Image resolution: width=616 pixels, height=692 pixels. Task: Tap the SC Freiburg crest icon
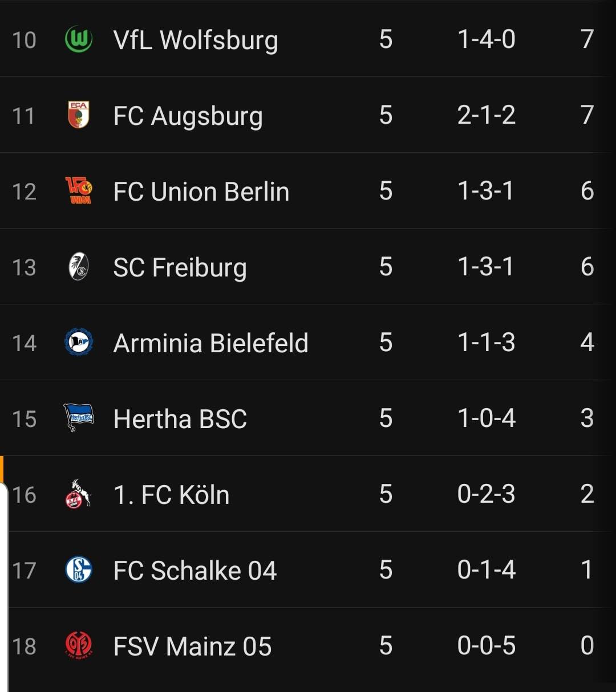coord(79,266)
